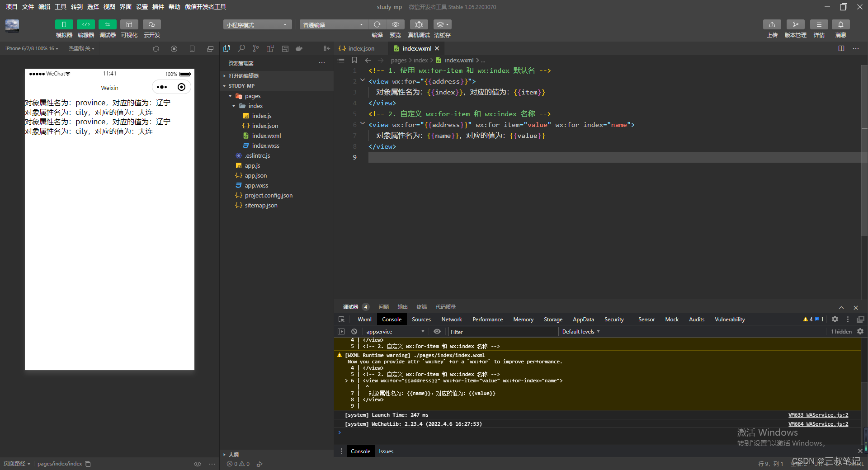868x470 pixels.
Task: Click the simulator stop/record icon
Action: coord(174,49)
